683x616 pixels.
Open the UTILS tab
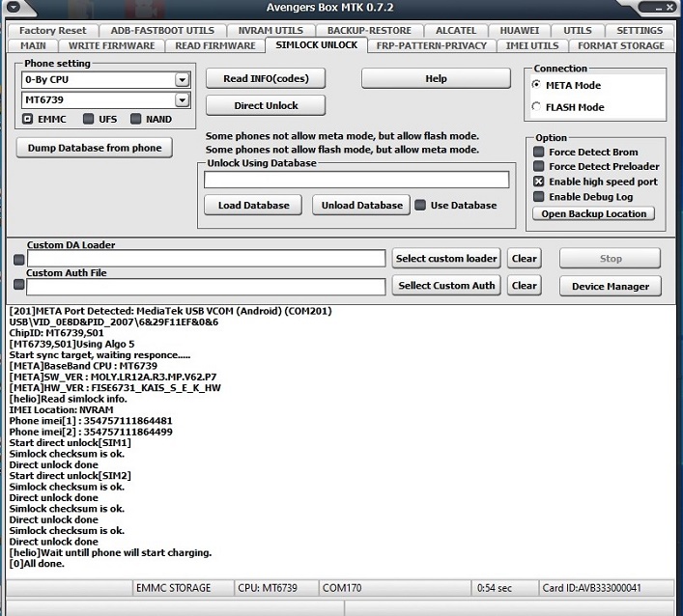577,30
